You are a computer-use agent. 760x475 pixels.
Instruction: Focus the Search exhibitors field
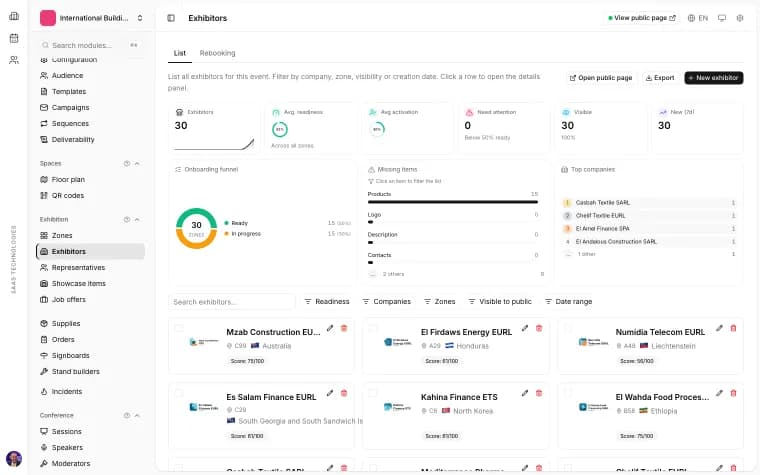click(x=232, y=301)
